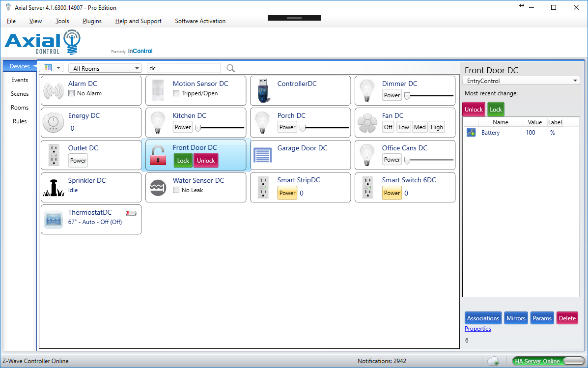This screenshot has width=588, height=368.
Task: Click the Alarm DC siren icon
Action: pyautogui.click(x=54, y=91)
